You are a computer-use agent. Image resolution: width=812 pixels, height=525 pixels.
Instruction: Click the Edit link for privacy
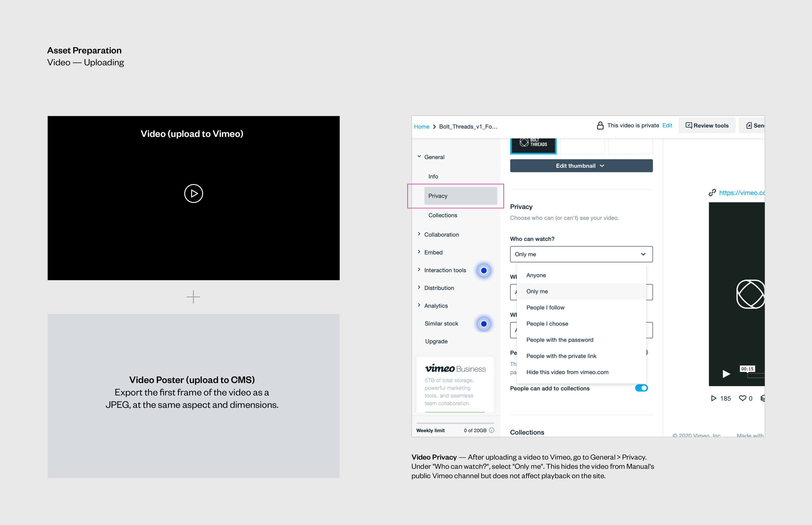(667, 126)
